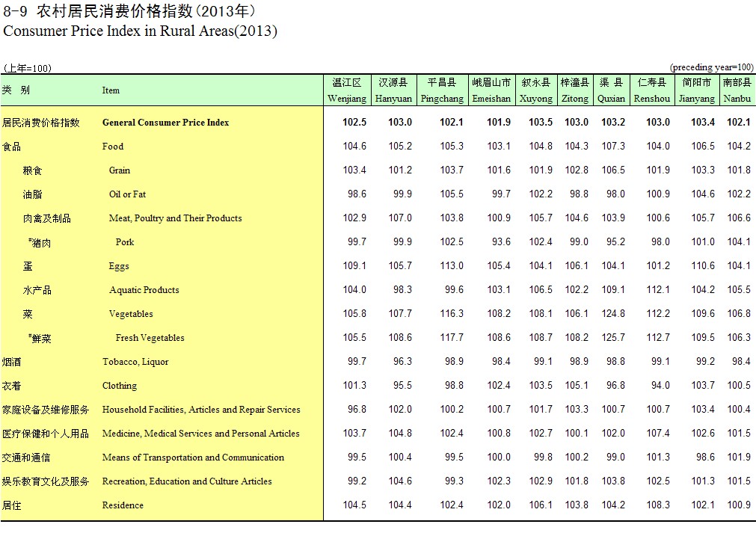Screen dimensions: 756x533
Task: Select the Hanyuan column header
Action: pyautogui.click(x=393, y=90)
